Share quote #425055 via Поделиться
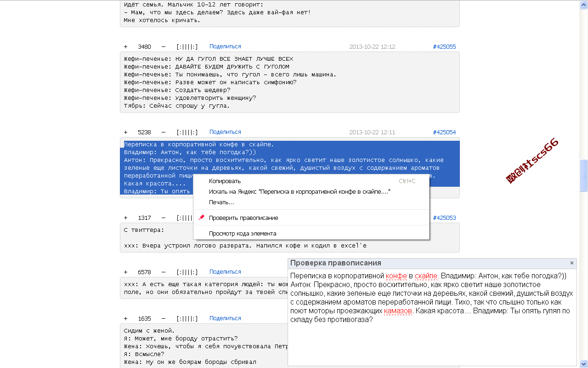This screenshot has width=588, height=368. click(225, 46)
